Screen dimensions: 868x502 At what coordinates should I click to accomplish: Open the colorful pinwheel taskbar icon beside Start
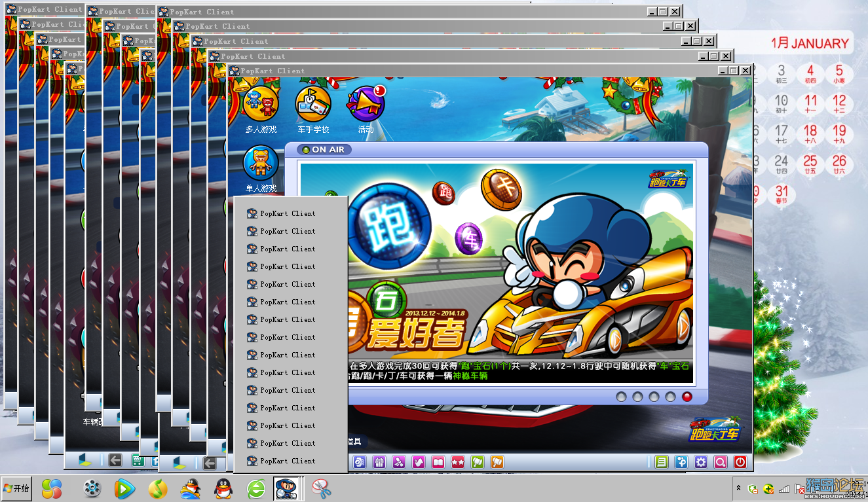(x=52, y=488)
